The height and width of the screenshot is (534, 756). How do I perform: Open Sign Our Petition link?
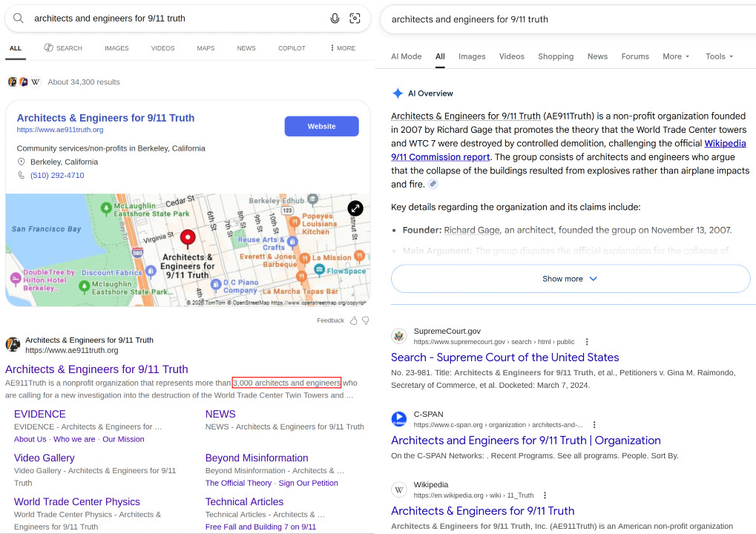point(308,483)
